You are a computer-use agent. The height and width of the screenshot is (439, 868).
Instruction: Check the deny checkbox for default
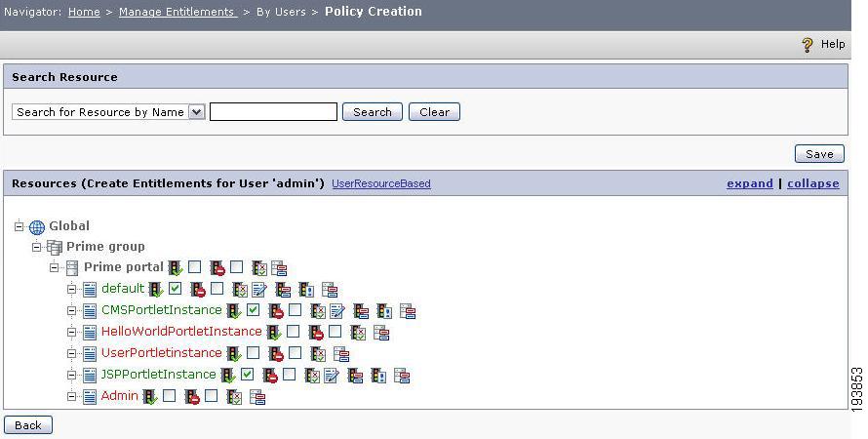(x=217, y=288)
